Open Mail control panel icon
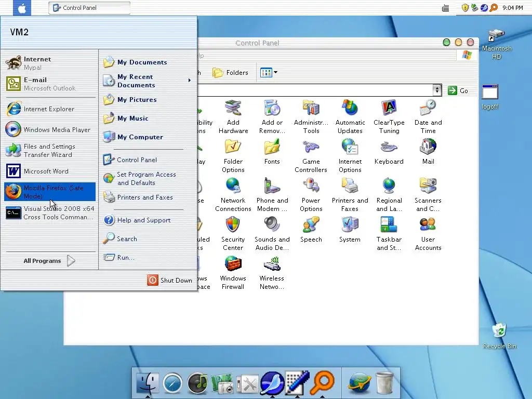Screen dimensions: 532x399 click(x=428, y=152)
